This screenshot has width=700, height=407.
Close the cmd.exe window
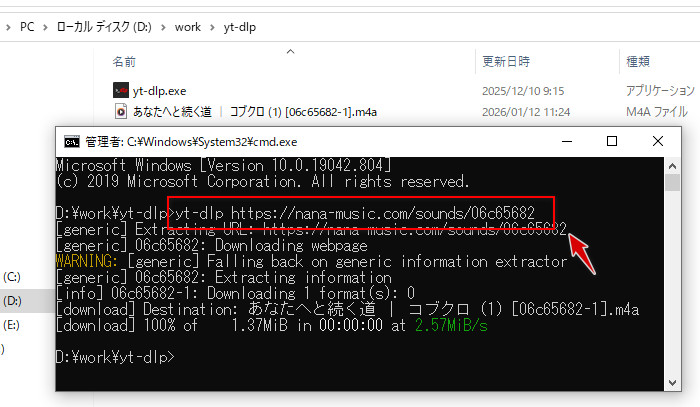658,141
